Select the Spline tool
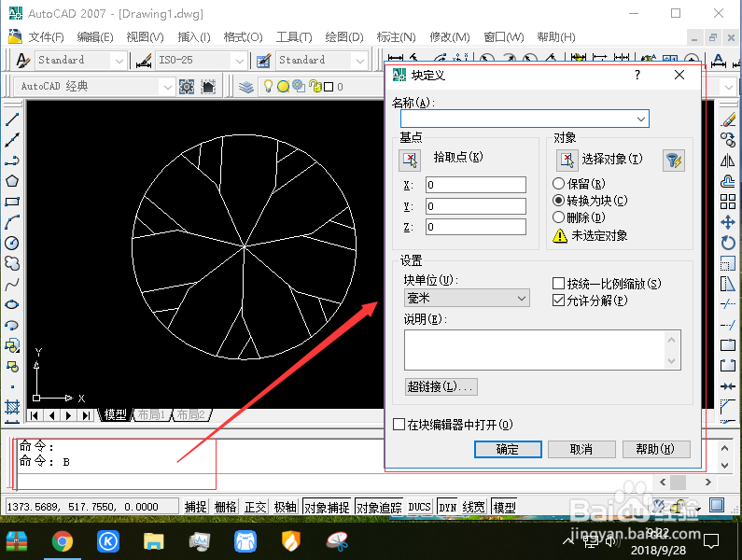The height and width of the screenshot is (560, 742). tap(12, 284)
